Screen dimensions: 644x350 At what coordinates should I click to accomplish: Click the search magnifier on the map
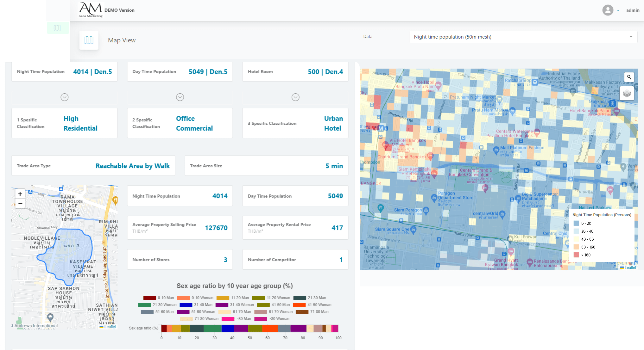(x=629, y=77)
